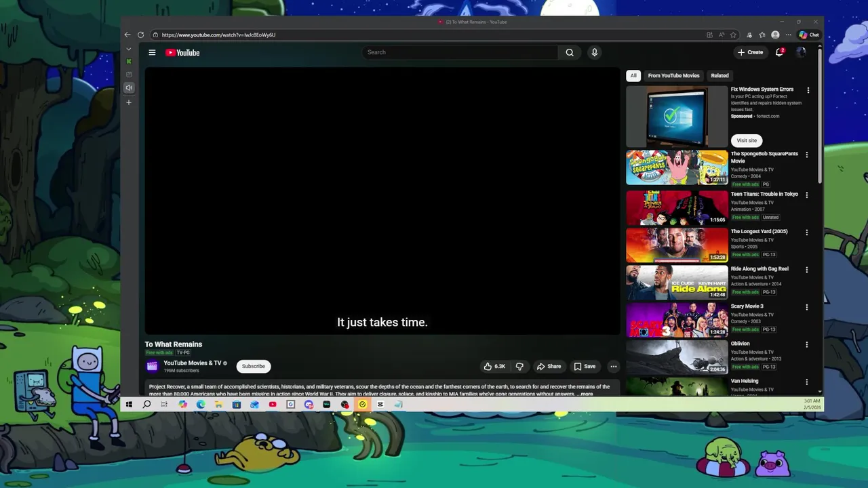Open options menu for The SpongeBob SquarePants Movie

click(x=807, y=155)
